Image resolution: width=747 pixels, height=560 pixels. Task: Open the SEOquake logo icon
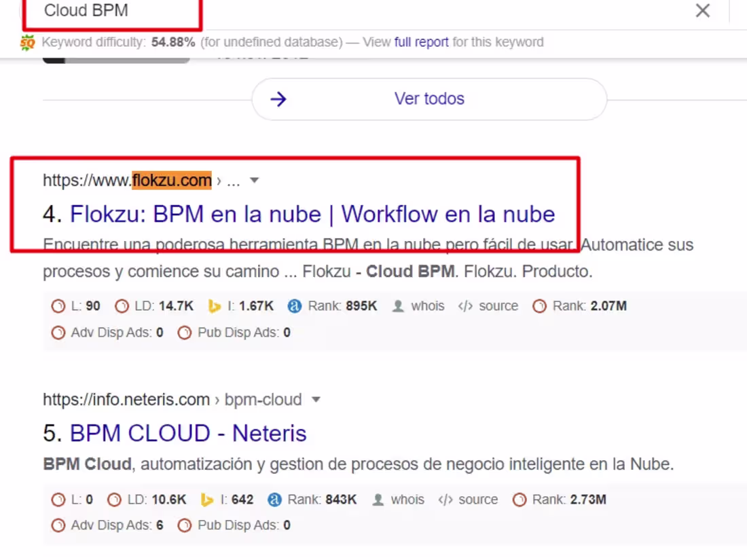(27, 42)
